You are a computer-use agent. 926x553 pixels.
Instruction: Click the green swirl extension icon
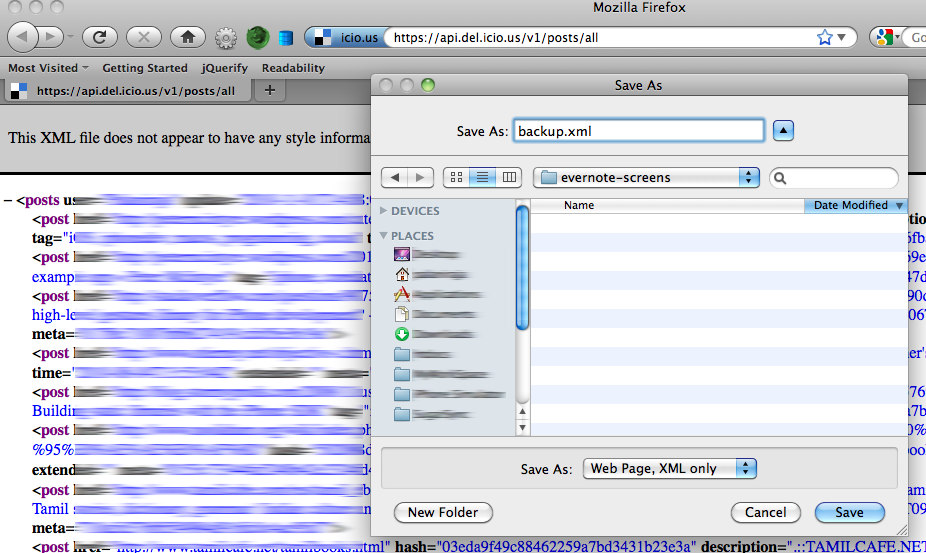(257, 38)
